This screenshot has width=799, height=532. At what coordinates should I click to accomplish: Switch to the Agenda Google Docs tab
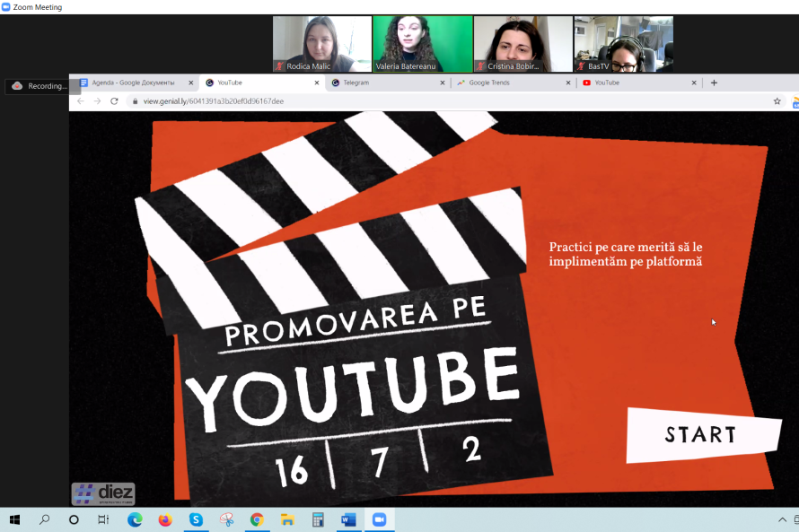tap(133, 83)
